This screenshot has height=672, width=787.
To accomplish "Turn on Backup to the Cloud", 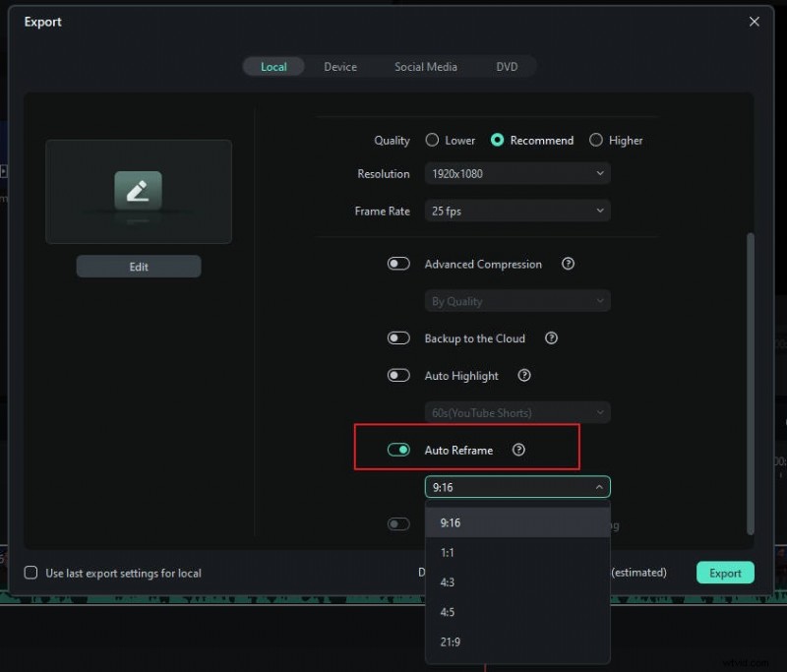I will [x=398, y=337].
